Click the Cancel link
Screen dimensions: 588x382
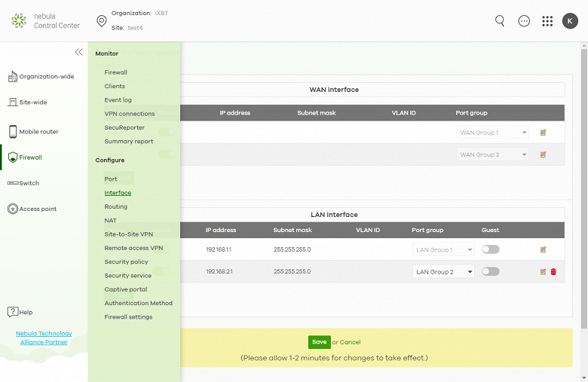[350, 342]
